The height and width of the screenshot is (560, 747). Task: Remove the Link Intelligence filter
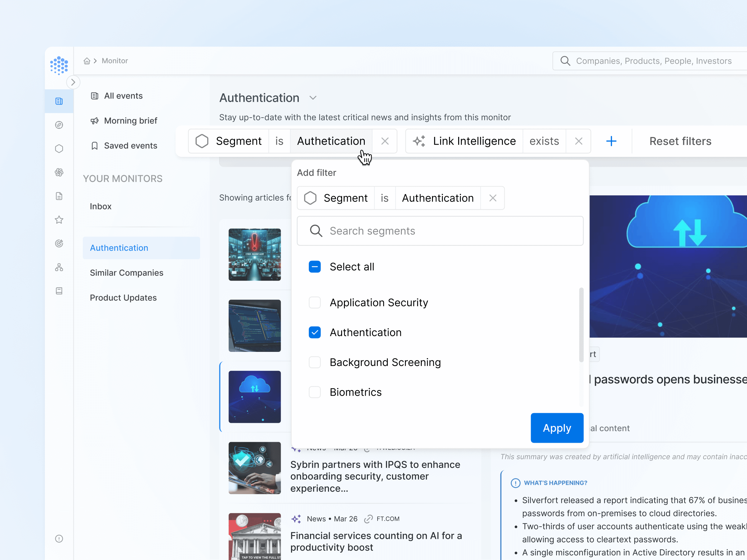pyautogui.click(x=579, y=141)
